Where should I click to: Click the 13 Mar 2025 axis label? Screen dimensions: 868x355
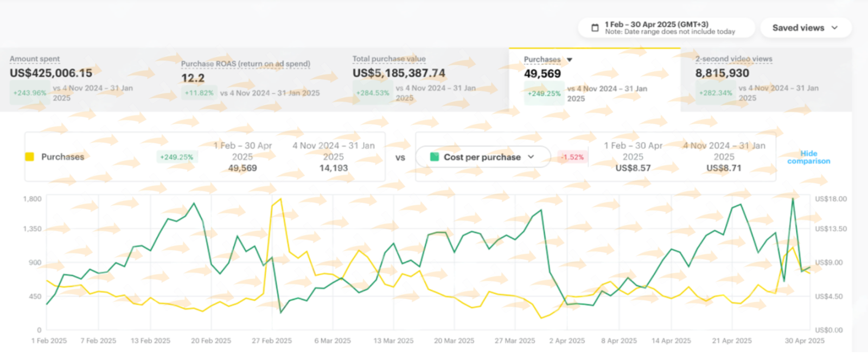[x=393, y=341]
